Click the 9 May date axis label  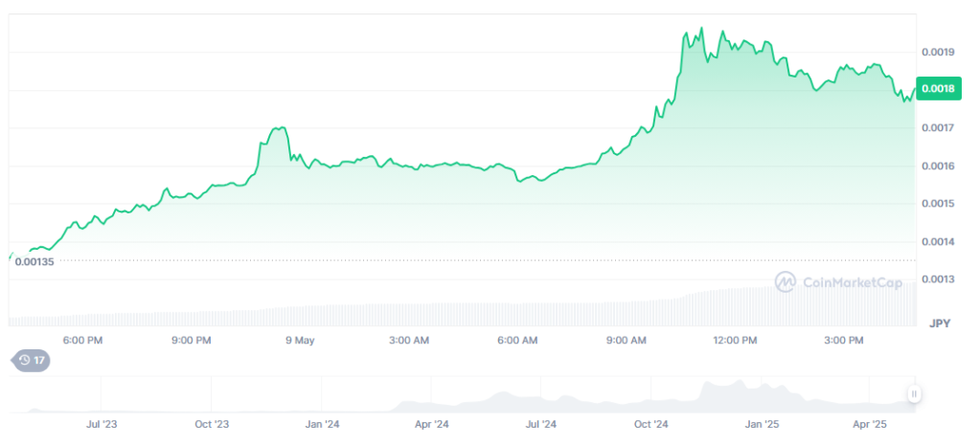click(299, 341)
